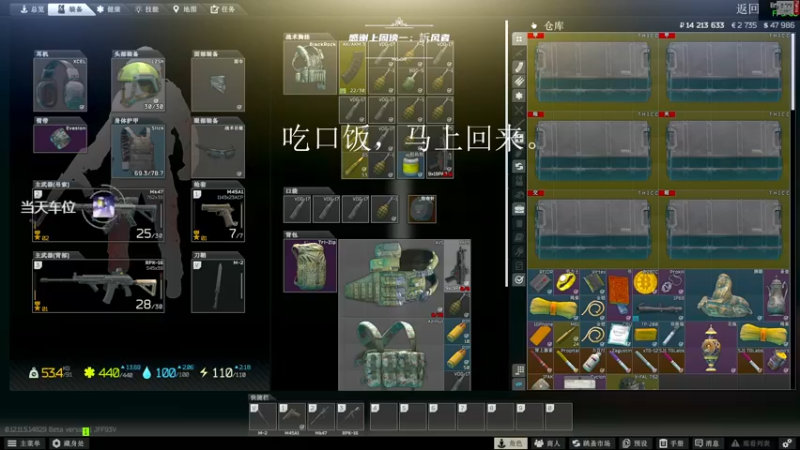Select the M45A1 pistol in holster
The height and width of the screenshot is (450, 800).
click(218, 215)
